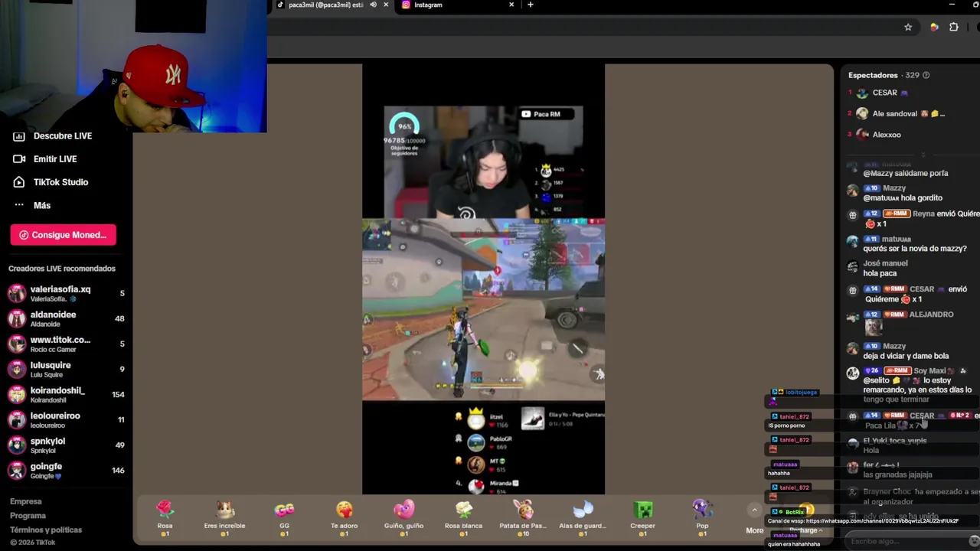This screenshot has height=551, width=980.
Task: Switch to the paca3mil TikTok tab
Action: [326, 5]
